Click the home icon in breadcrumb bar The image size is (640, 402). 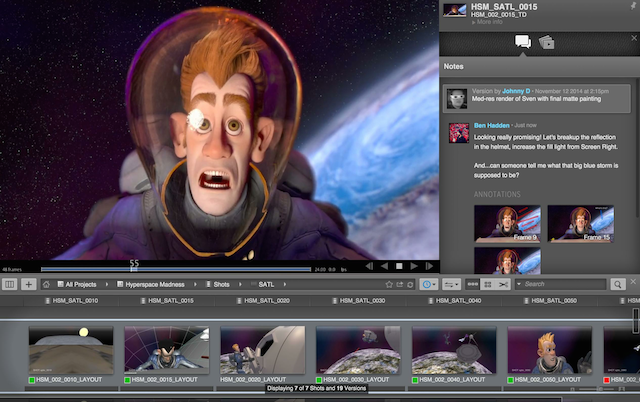46,285
